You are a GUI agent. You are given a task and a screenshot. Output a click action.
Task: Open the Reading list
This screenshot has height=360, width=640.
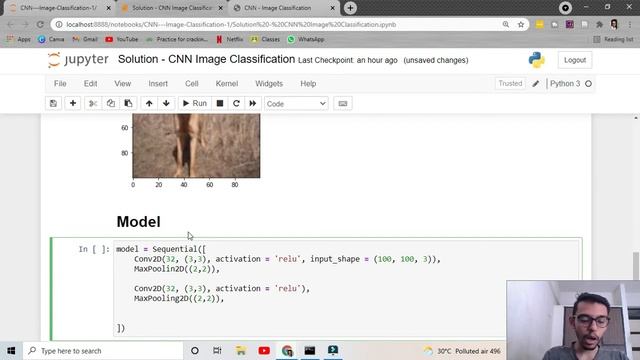tap(613, 39)
